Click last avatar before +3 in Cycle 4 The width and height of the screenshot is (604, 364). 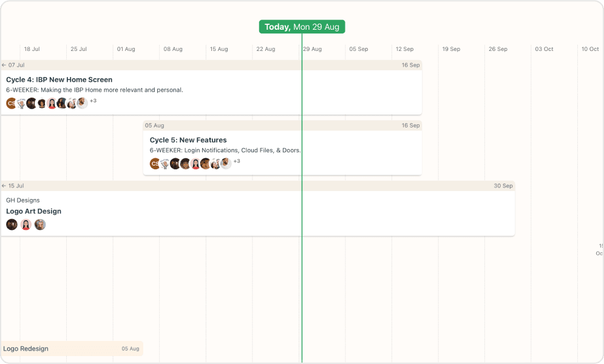pyautogui.click(x=82, y=103)
